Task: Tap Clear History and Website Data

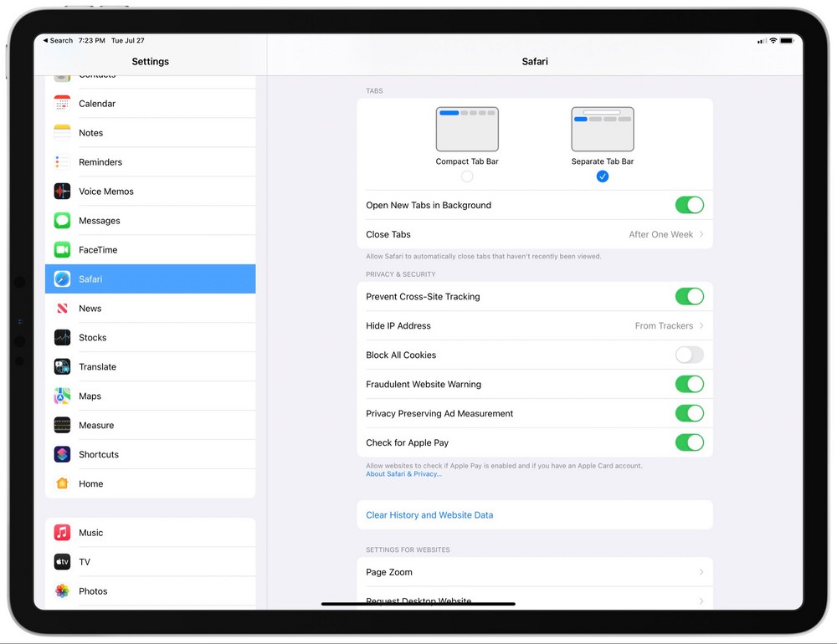Action: tap(429, 515)
